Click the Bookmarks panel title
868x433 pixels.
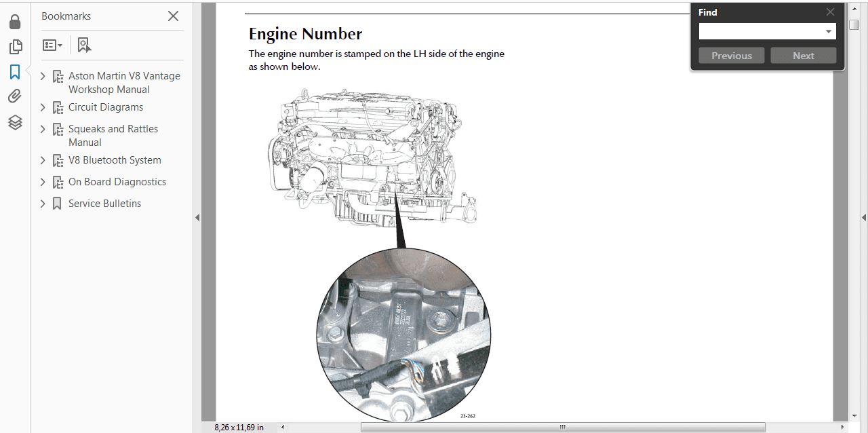coord(66,16)
